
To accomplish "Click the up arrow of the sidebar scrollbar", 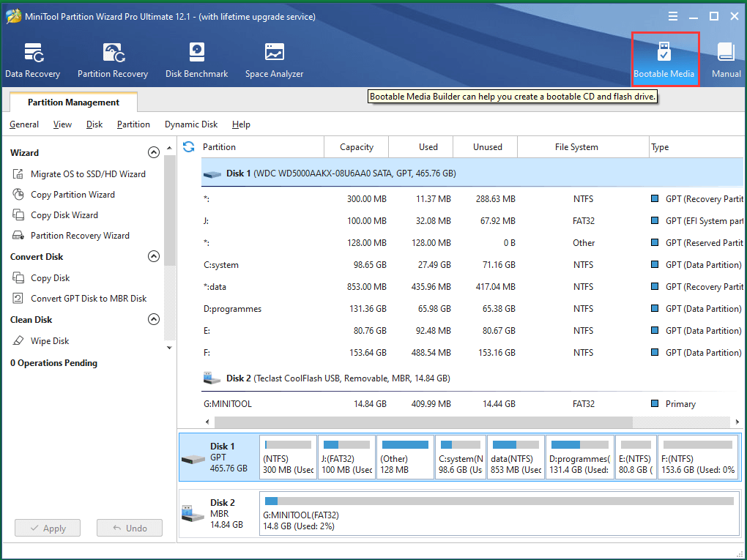I will pos(169,148).
